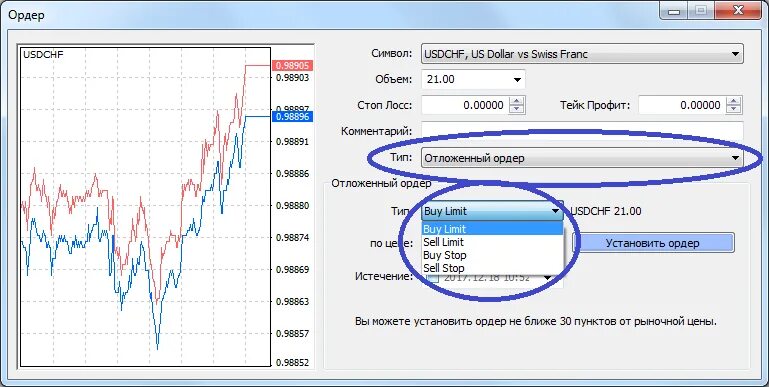Click the Комментарий text field

(x=582, y=130)
